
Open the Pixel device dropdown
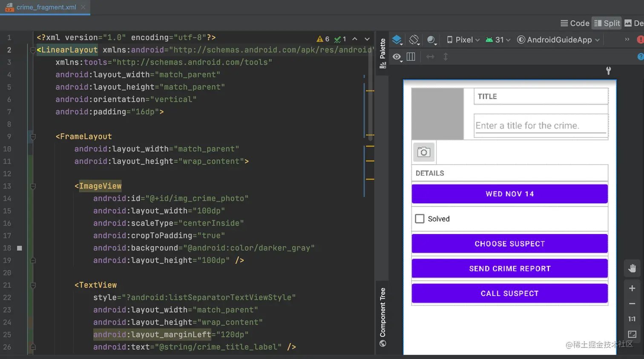(x=463, y=40)
